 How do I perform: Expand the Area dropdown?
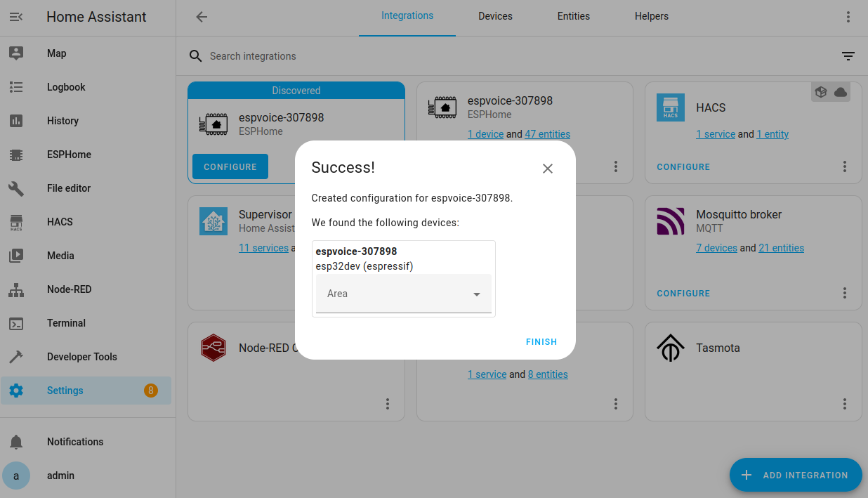(x=404, y=294)
